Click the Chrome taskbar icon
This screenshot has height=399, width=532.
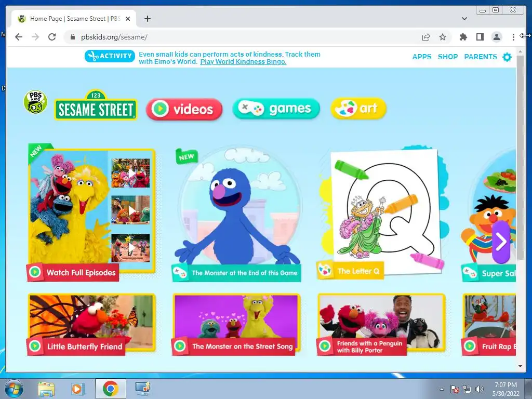coord(110,389)
